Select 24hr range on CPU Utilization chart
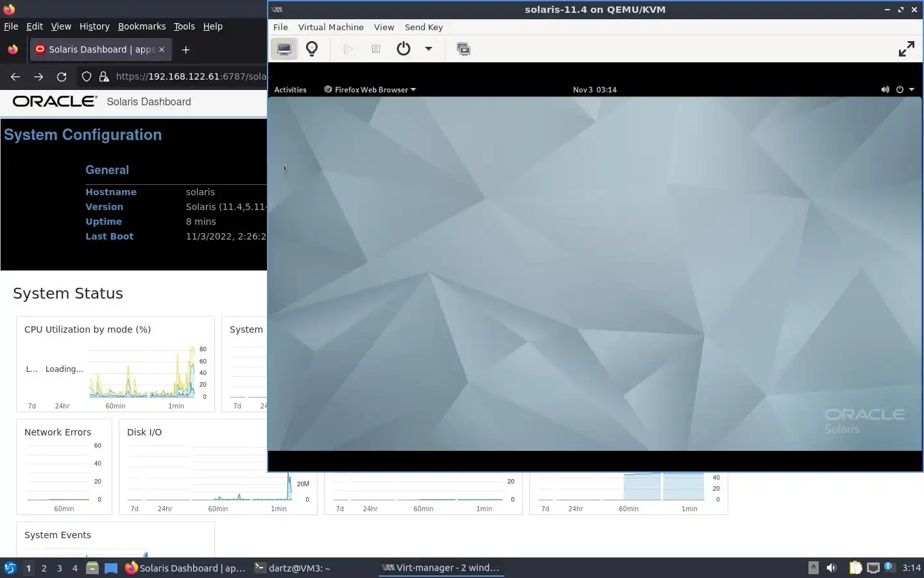 pyautogui.click(x=62, y=406)
